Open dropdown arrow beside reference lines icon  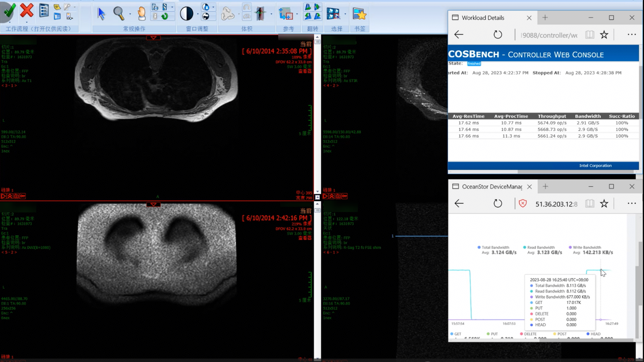(297, 14)
